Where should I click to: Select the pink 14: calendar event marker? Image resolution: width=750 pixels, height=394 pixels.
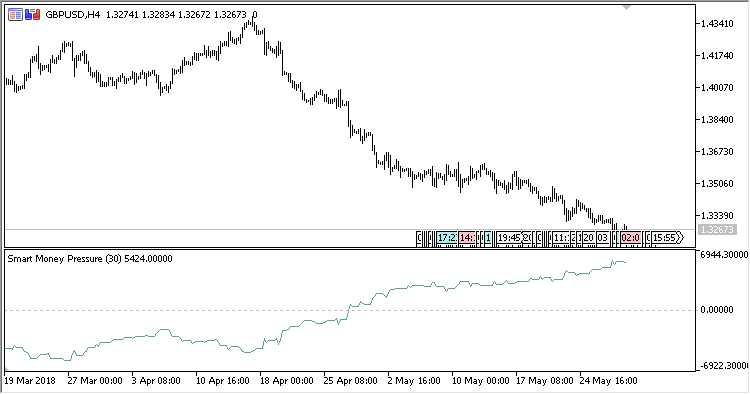click(x=467, y=238)
